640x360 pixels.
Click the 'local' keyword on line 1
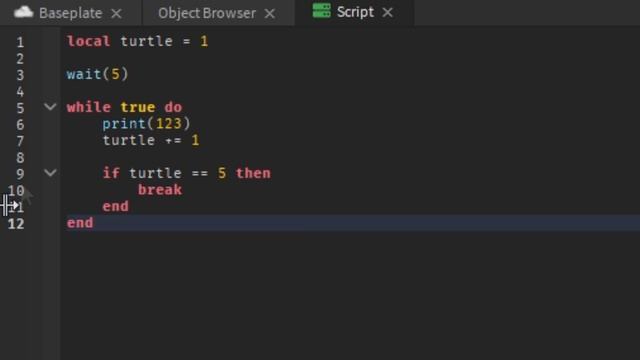[x=89, y=41]
